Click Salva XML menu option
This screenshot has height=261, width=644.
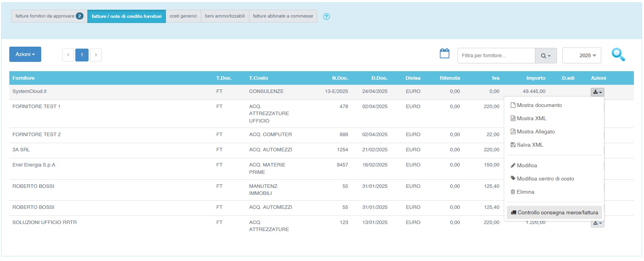[530, 145]
